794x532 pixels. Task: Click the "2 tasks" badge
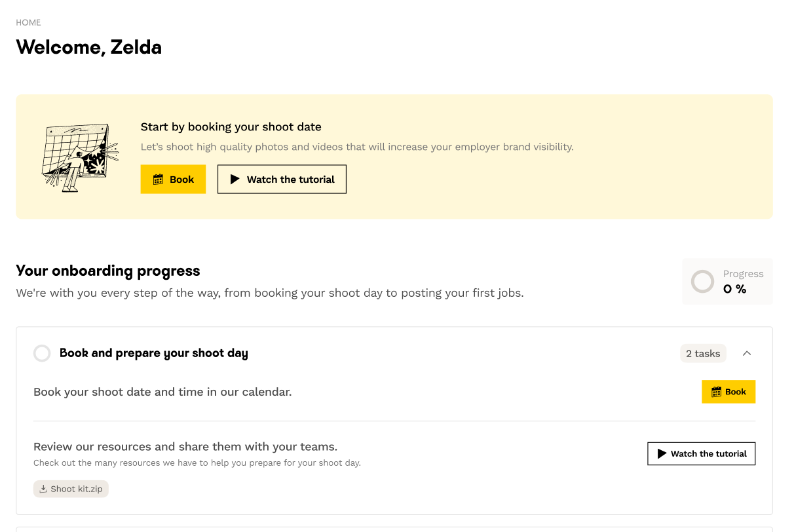[703, 354]
